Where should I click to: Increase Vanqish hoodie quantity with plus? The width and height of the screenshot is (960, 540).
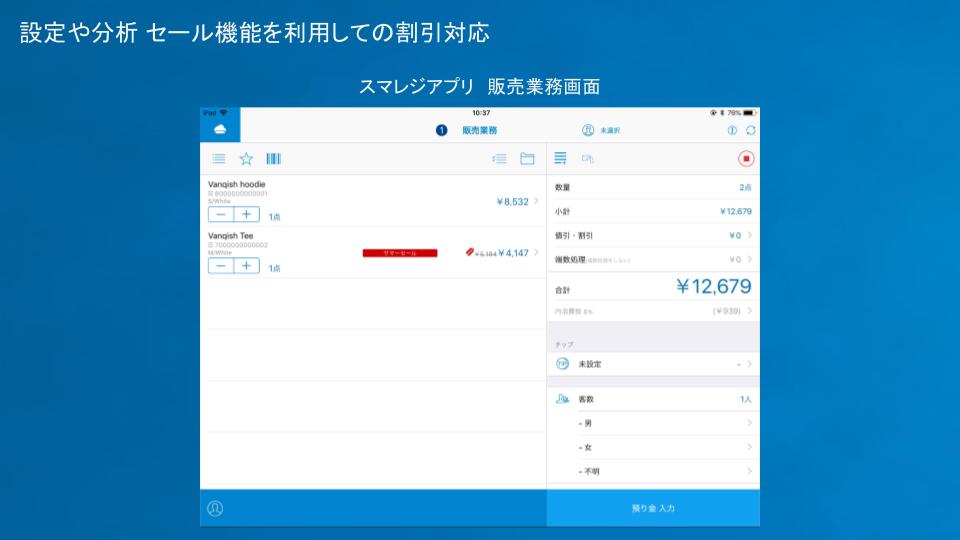[x=246, y=214]
